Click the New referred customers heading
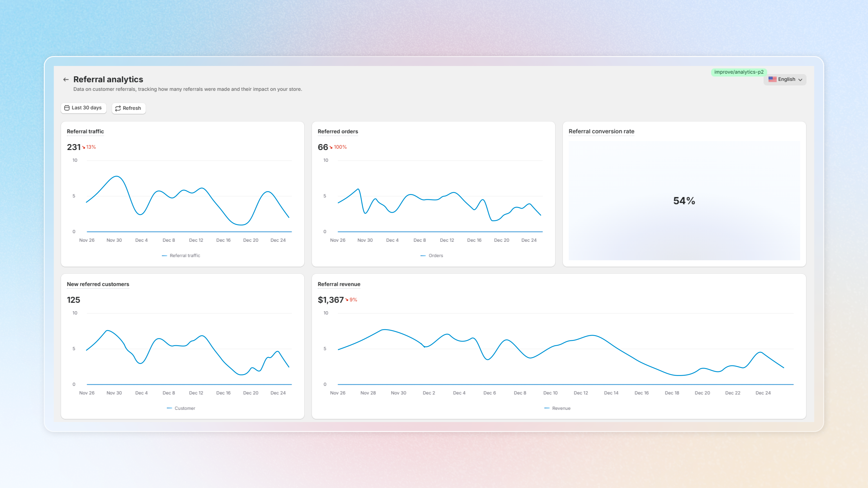Image resolution: width=868 pixels, height=488 pixels. 98,284
